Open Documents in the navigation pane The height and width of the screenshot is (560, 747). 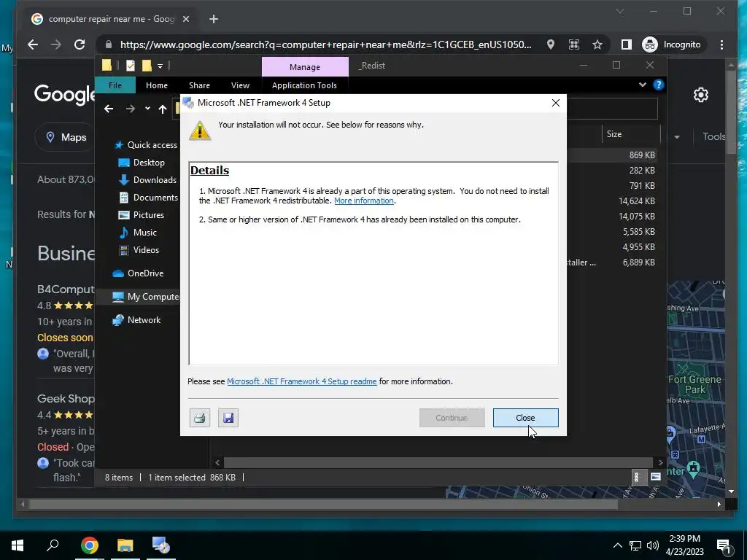tap(148, 197)
